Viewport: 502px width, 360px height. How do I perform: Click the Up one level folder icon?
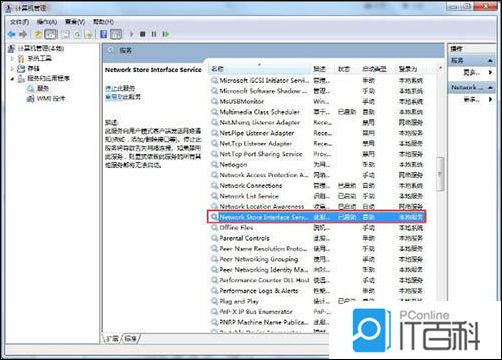click(38, 34)
